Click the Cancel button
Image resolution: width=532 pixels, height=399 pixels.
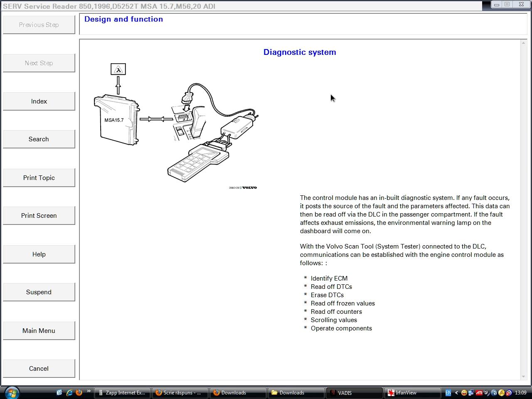(x=39, y=369)
